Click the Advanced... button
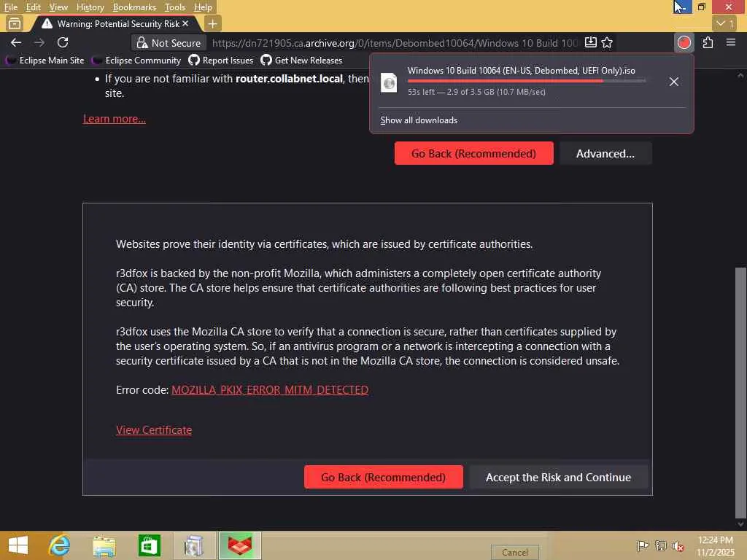 [x=605, y=153]
